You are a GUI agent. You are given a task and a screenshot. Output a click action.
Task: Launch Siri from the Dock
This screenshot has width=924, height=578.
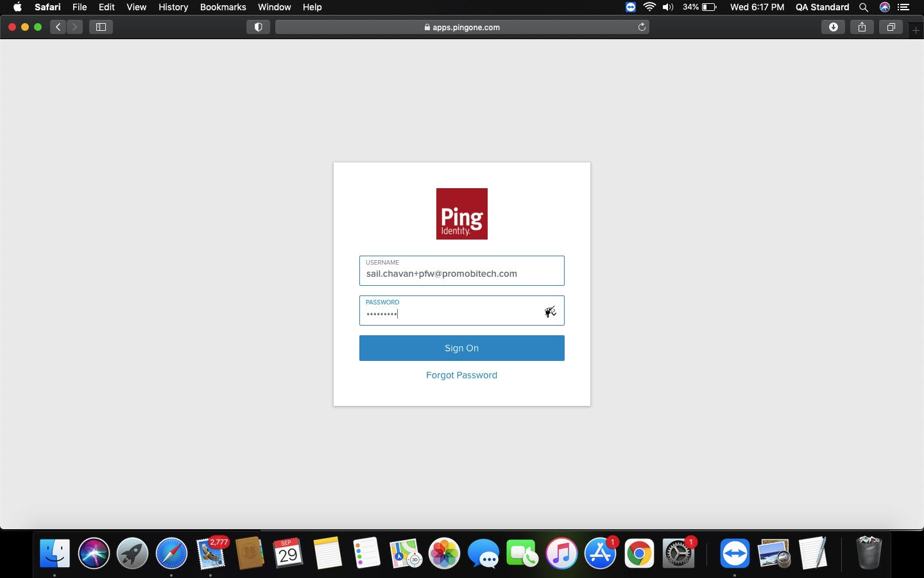click(x=94, y=553)
